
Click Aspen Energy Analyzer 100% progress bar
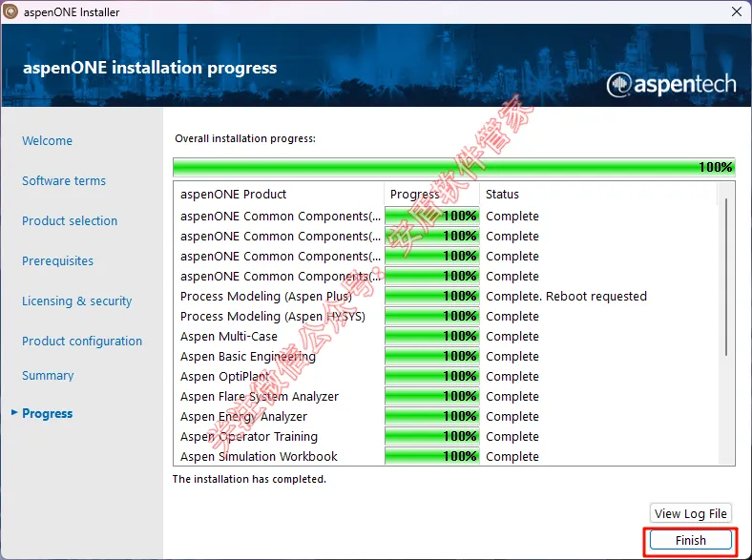tap(431, 417)
